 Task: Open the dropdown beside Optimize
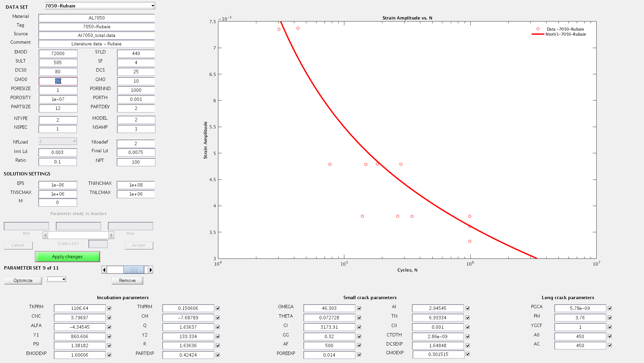tap(56, 279)
